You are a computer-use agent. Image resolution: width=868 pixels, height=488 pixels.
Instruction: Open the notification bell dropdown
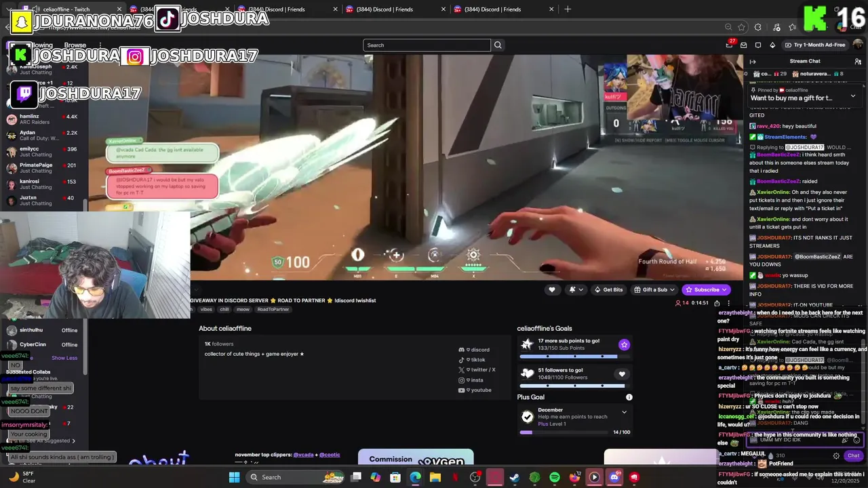pos(576,289)
